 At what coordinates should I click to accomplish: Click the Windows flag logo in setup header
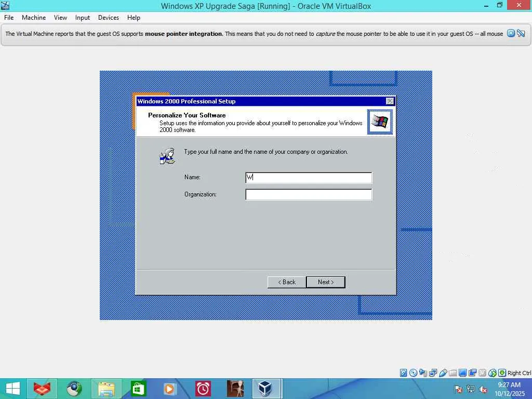tap(380, 122)
